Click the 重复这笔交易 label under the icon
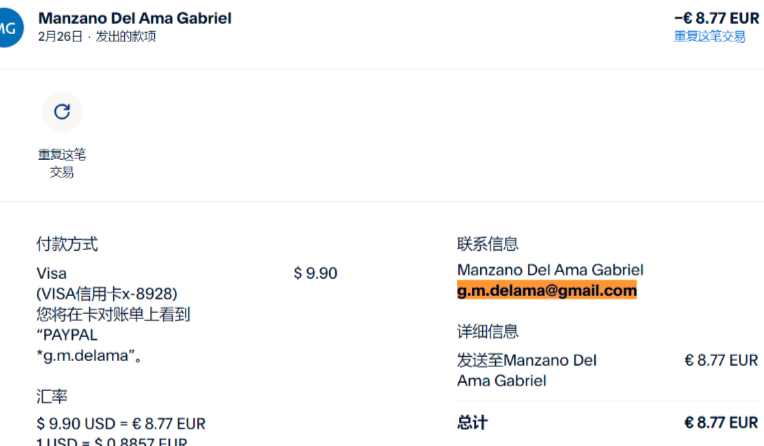 pyautogui.click(x=62, y=163)
